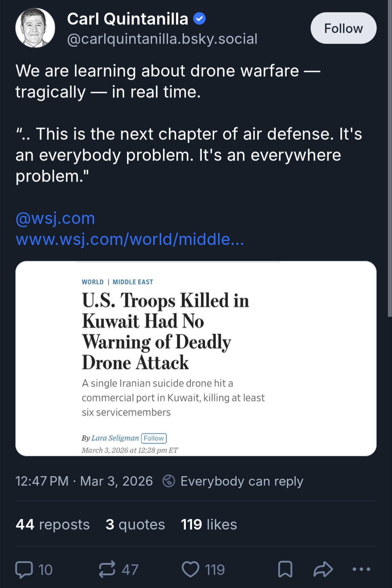Open the three-dot more options menu
This screenshot has width=392, height=588.
[x=361, y=569]
